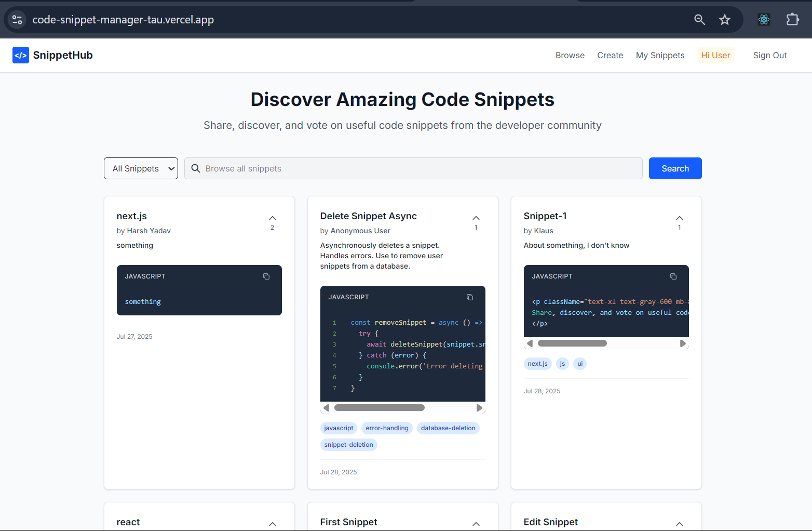
Task: Upvote the next.js snippet
Action: (273, 218)
